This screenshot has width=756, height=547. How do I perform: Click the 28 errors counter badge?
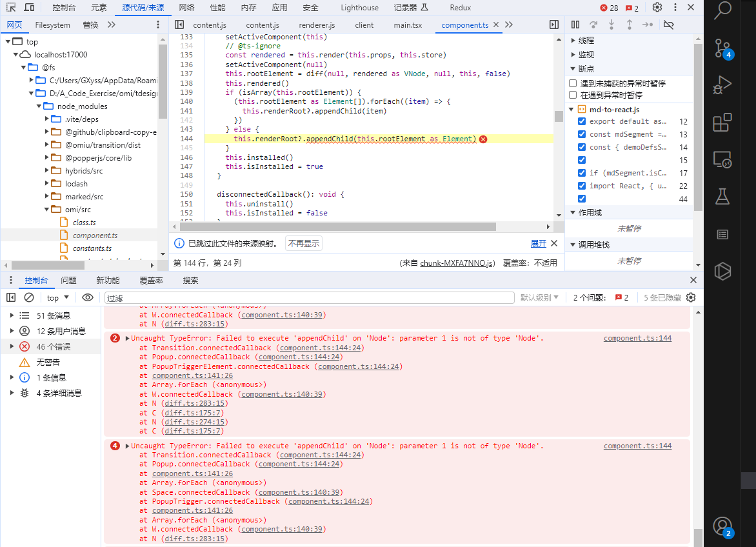click(x=610, y=8)
